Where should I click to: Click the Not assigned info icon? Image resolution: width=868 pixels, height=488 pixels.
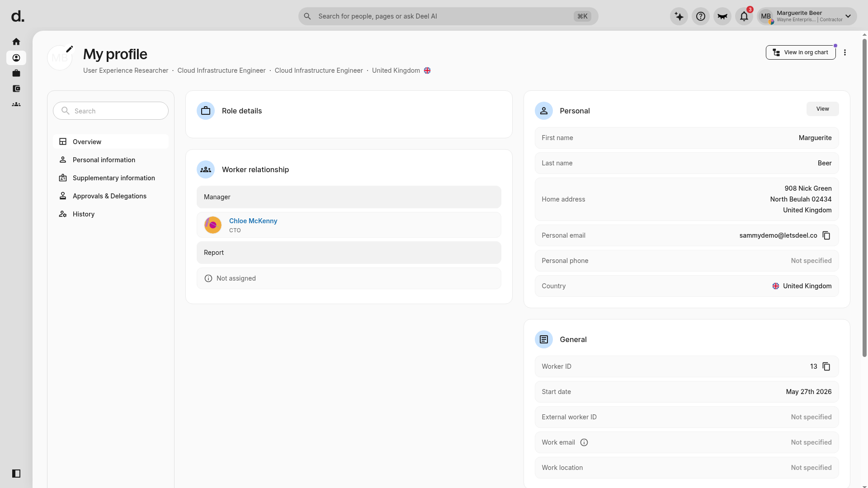208,278
